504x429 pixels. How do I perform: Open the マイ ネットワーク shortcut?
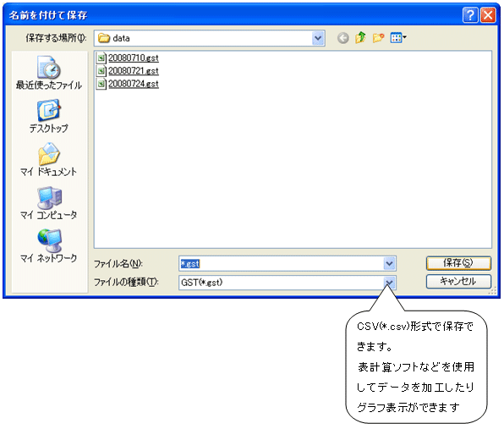coord(49,245)
